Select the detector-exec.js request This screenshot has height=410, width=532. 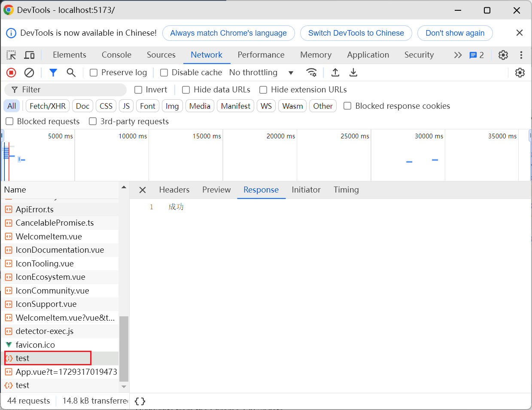[x=60, y=331]
